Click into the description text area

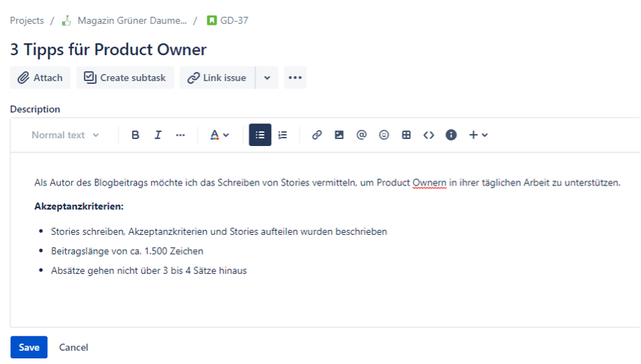point(325,296)
